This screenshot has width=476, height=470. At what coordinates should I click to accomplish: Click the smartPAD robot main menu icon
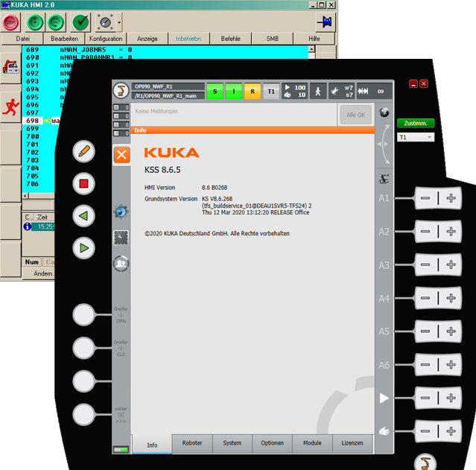pyautogui.click(x=121, y=90)
